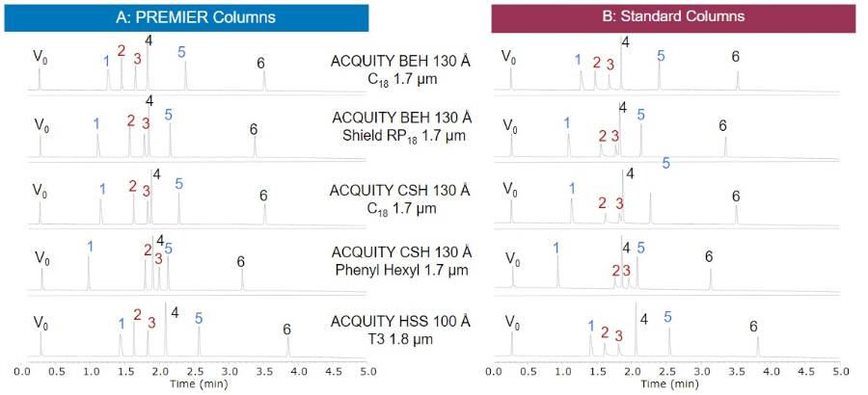Click peak 5 label in PREMIER HSS T3 trace
The width and height of the screenshot is (868, 395).
pos(199,318)
